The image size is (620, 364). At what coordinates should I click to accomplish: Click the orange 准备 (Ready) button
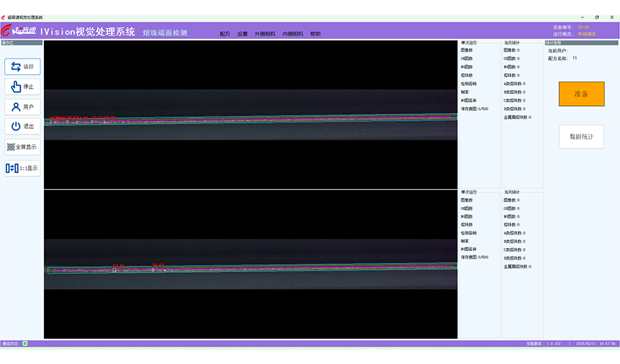point(581,94)
